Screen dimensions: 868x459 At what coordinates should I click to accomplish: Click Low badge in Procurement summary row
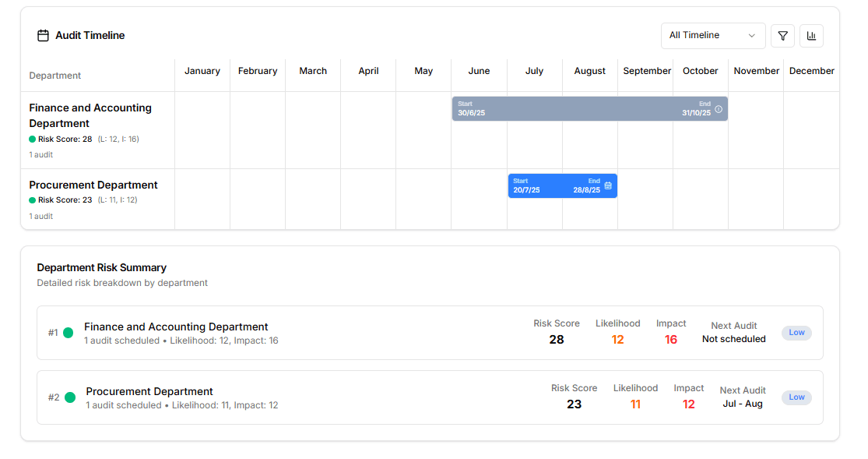click(x=796, y=397)
